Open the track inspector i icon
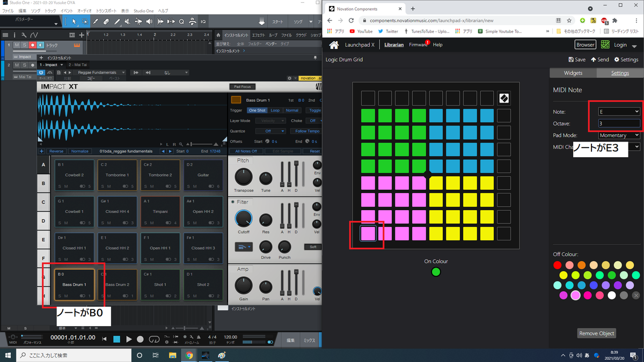Image resolution: width=644 pixels, height=362 pixels. (14, 35)
